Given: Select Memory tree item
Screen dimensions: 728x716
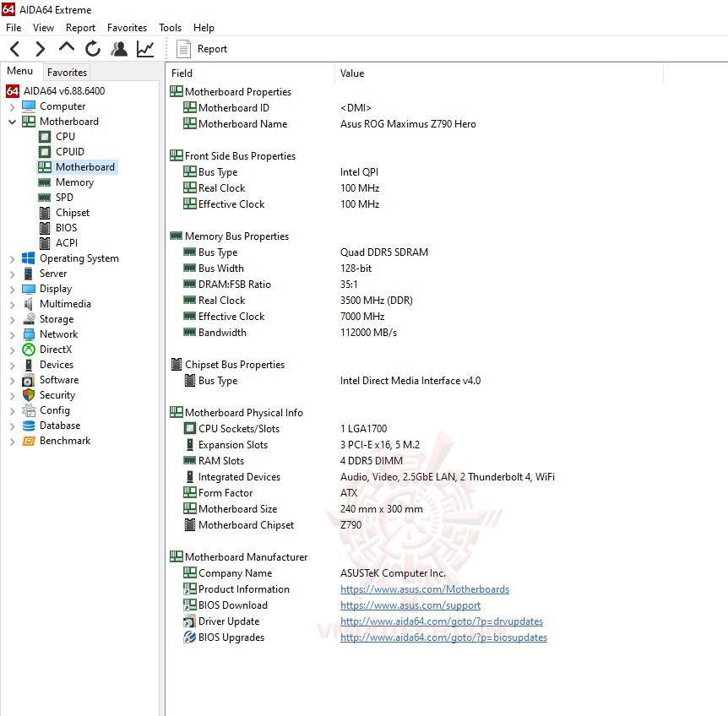Looking at the screenshot, I should [x=74, y=182].
